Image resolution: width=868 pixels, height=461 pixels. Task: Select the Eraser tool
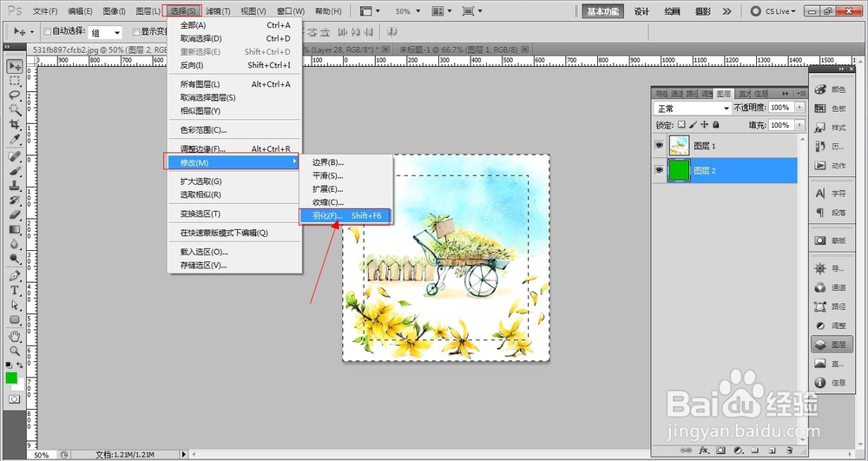(x=15, y=214)
